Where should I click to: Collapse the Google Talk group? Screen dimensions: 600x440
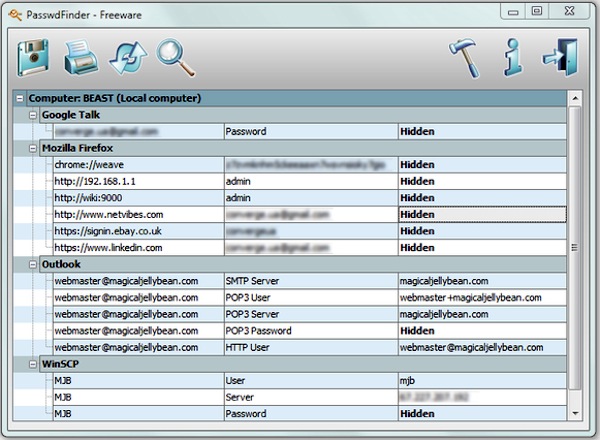tap(33, 115)
